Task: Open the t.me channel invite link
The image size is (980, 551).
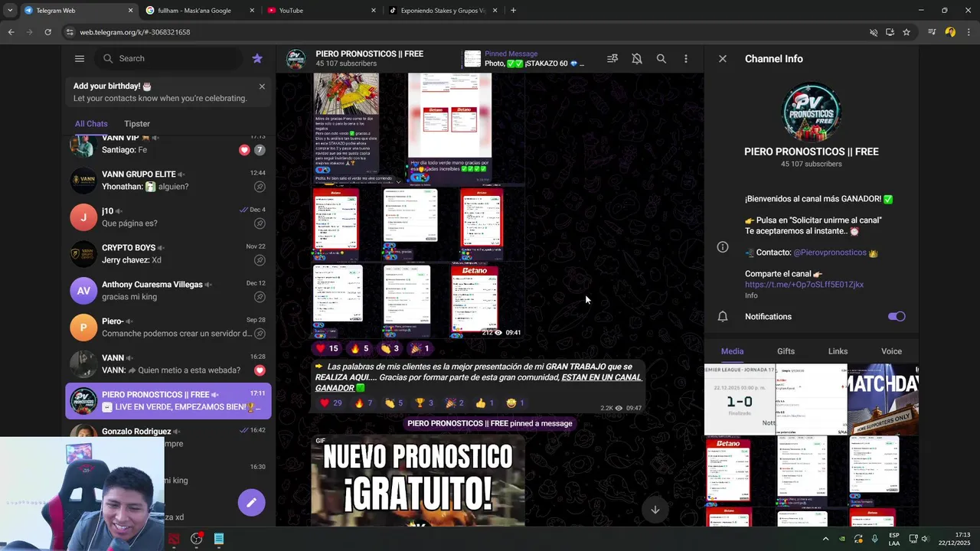Action: 804,285
